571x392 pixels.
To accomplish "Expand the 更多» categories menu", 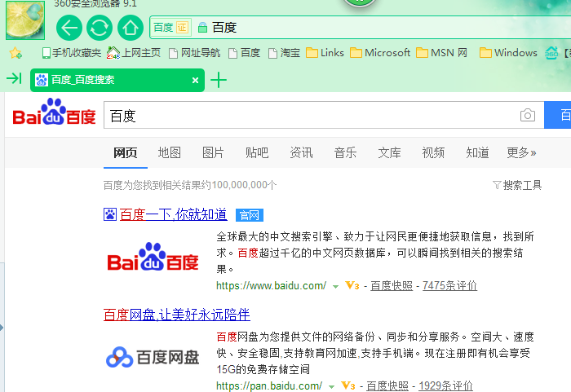I will pyautogui.click(x=521, y=152).
